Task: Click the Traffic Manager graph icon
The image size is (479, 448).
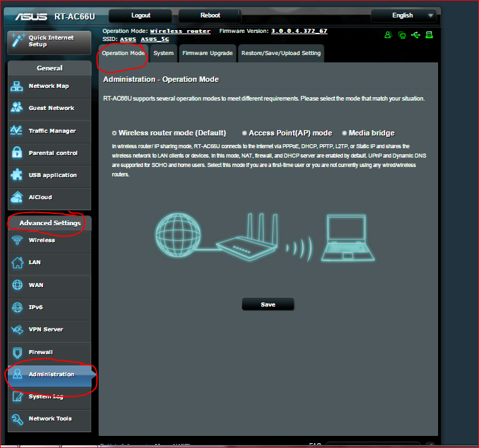Action: (16, 130)
